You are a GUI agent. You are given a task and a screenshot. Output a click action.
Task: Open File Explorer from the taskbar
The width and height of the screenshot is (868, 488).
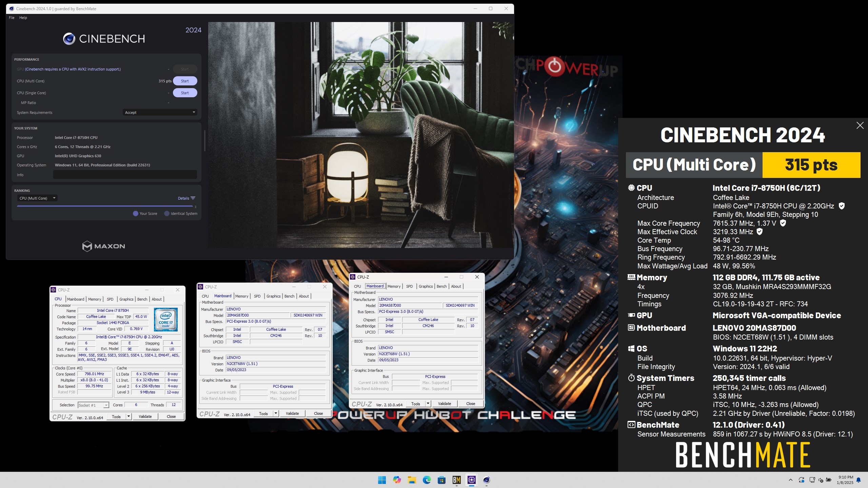coord(412,480)
